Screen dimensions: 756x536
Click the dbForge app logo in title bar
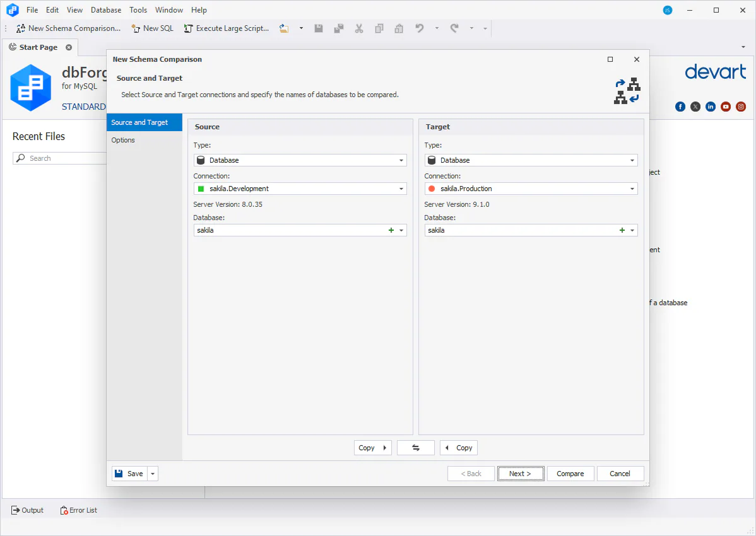point(13,9)
